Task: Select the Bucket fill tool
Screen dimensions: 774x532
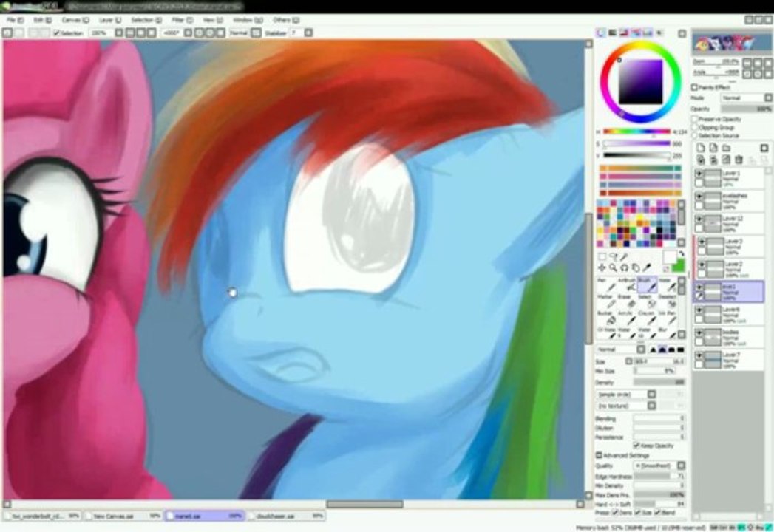Action: point(606,318)
